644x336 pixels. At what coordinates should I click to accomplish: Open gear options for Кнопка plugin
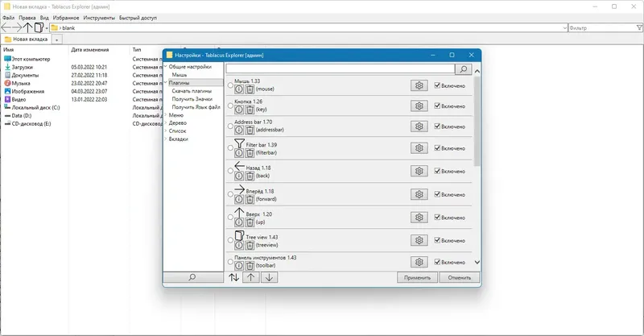pyautogui.click(x=419, y=106)
